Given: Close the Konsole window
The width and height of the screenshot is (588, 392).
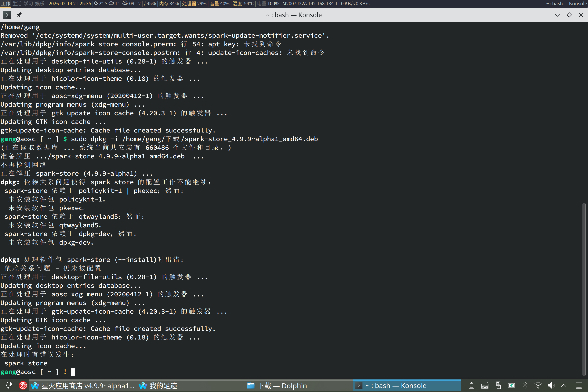Looking at the screenshot, I should 581,15.
